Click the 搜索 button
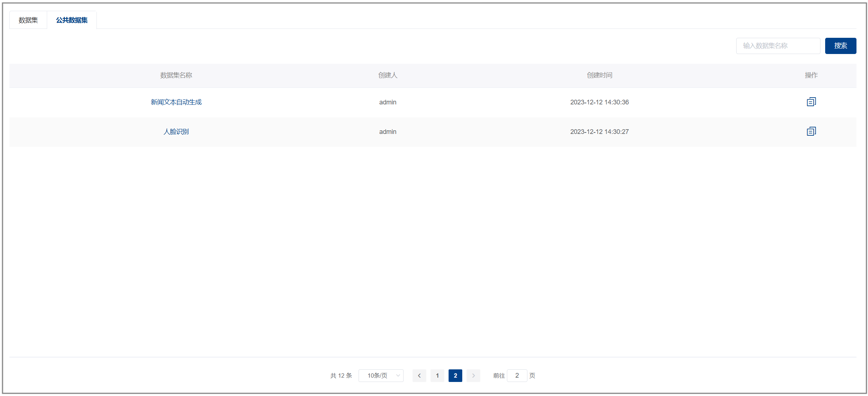Image resolution: width=868 pixels, height=396 pixels. pyautogui.click(x=840, y=46)
